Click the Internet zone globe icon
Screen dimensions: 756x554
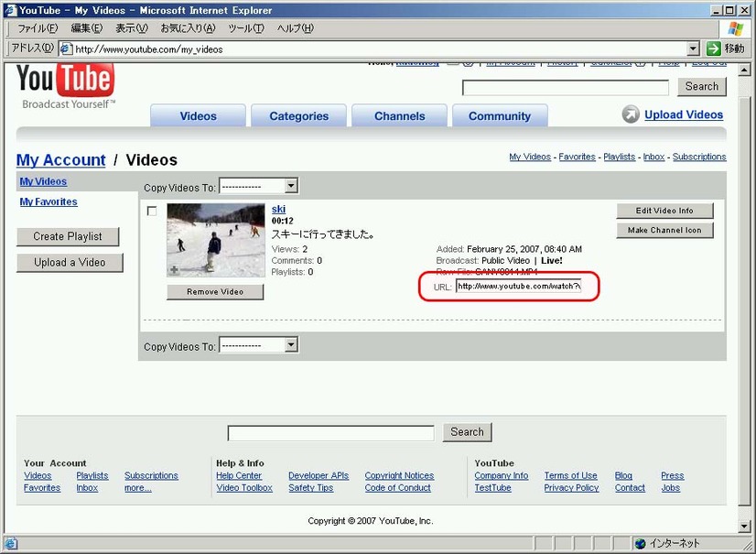[640, 543]
